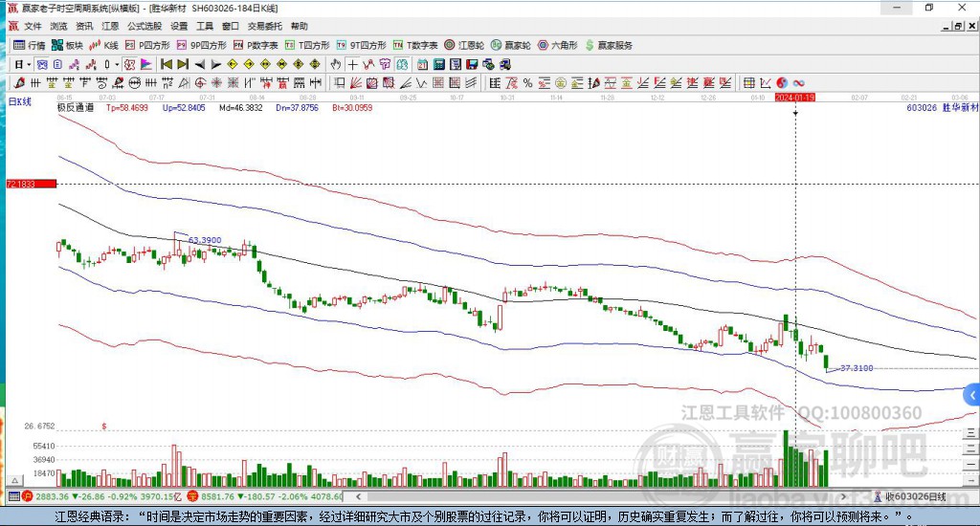Viewport: 980px width, 526px height.
Task: Open the T四方形 tool
Action: [307, 45]
